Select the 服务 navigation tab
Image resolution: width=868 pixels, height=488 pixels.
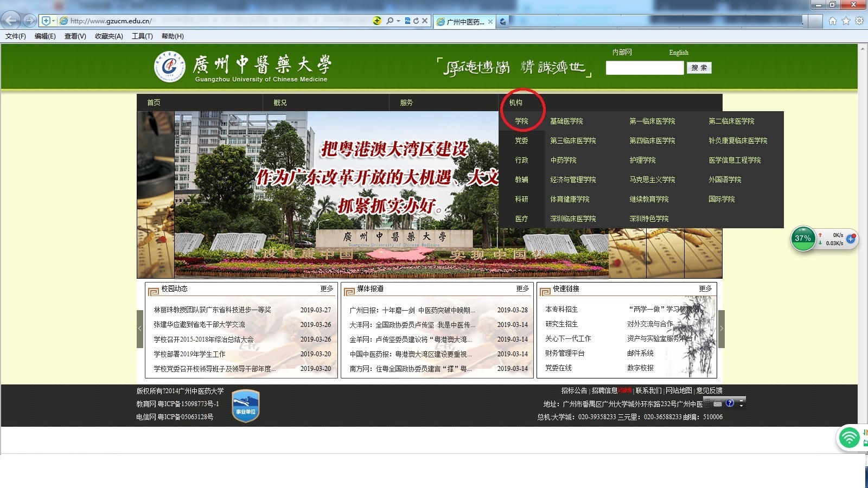pyautogui.click(x=406, y=102)
